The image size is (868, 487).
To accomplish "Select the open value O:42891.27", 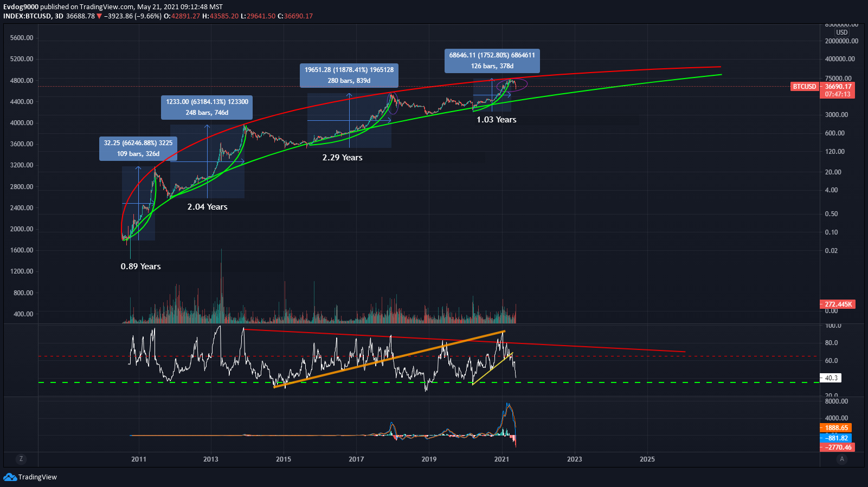I will pyautogui.click(x=182, y=16).
